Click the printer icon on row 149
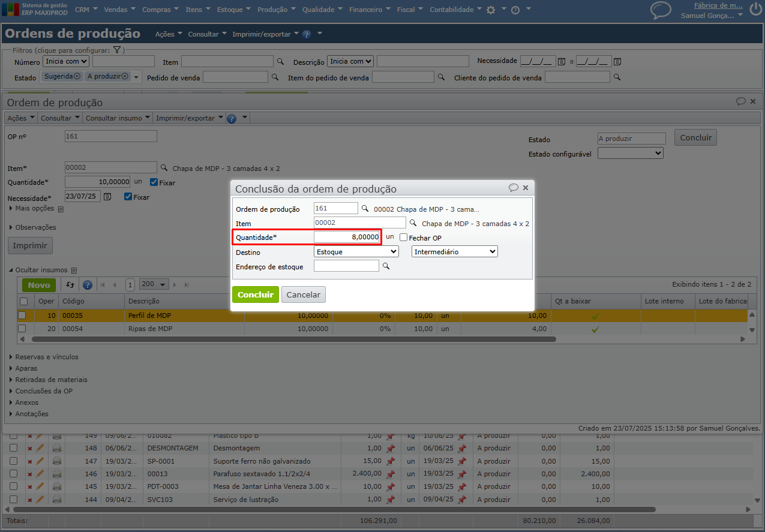The image size is (765, 532). [57, 436]
